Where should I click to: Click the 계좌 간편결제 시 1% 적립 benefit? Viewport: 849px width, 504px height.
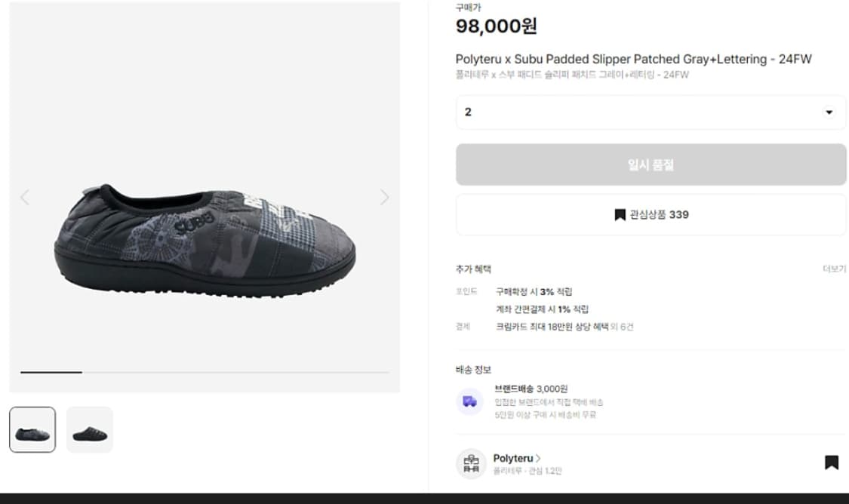click(542, 309)
